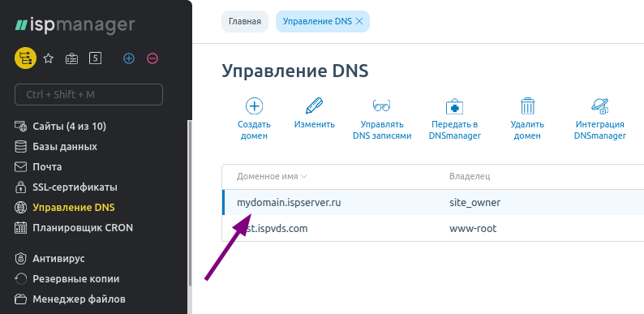Click the Изменить label
The image size is (644, 314).
[x=315, y=124]
